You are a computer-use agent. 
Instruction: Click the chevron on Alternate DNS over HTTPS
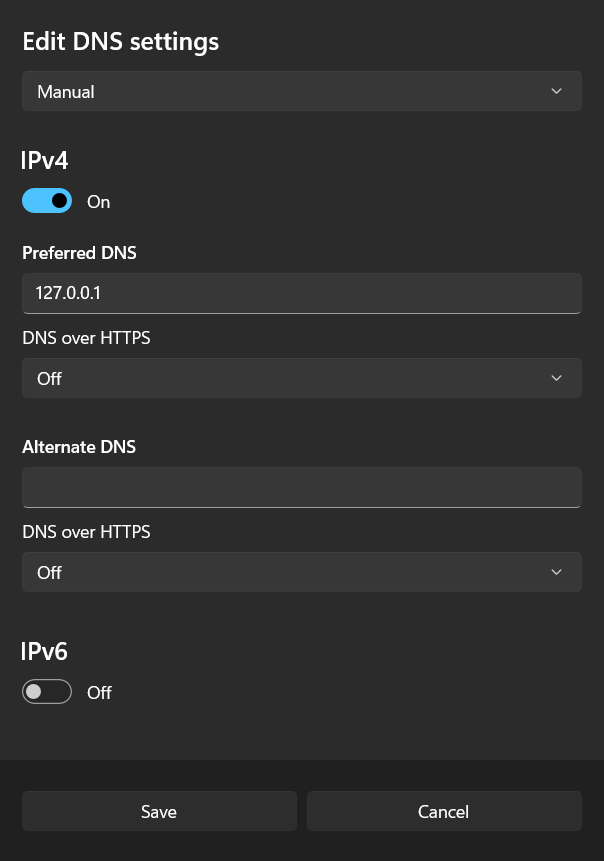[556, 572]
